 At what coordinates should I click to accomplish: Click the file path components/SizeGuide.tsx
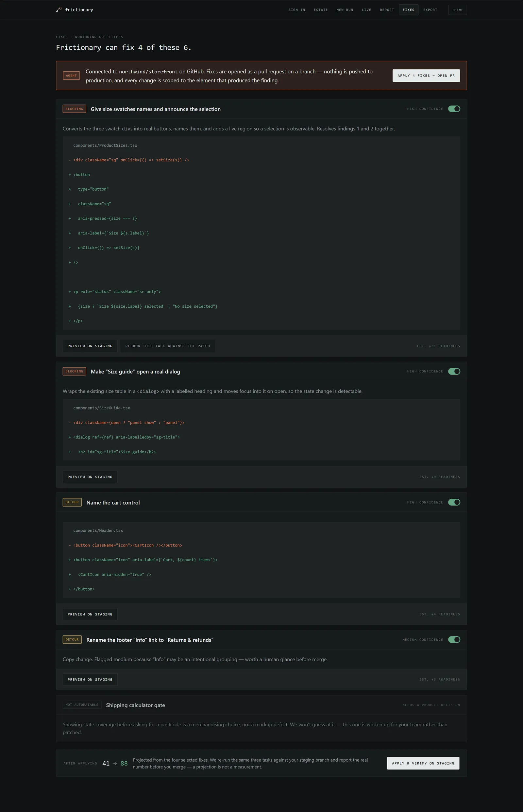(102, 408)
